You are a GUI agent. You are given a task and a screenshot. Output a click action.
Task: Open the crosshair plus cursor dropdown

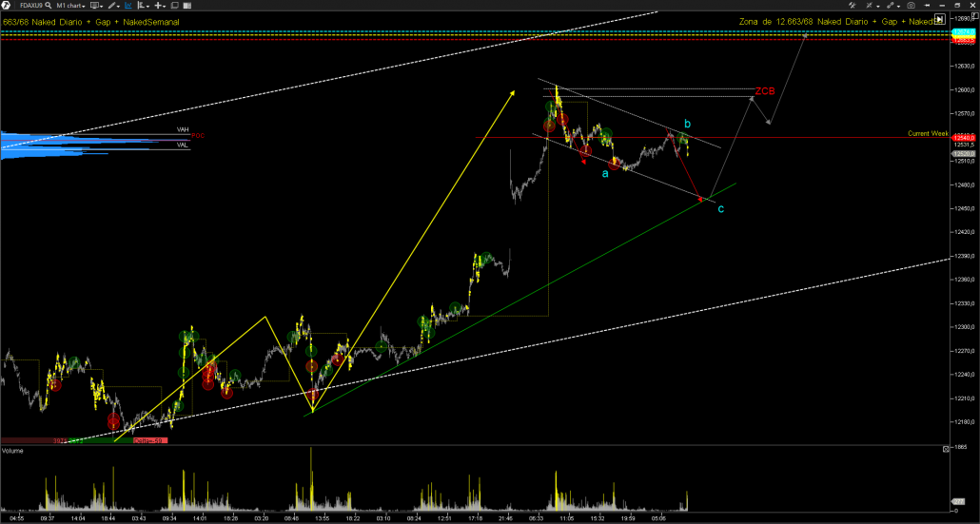point(160,5)
